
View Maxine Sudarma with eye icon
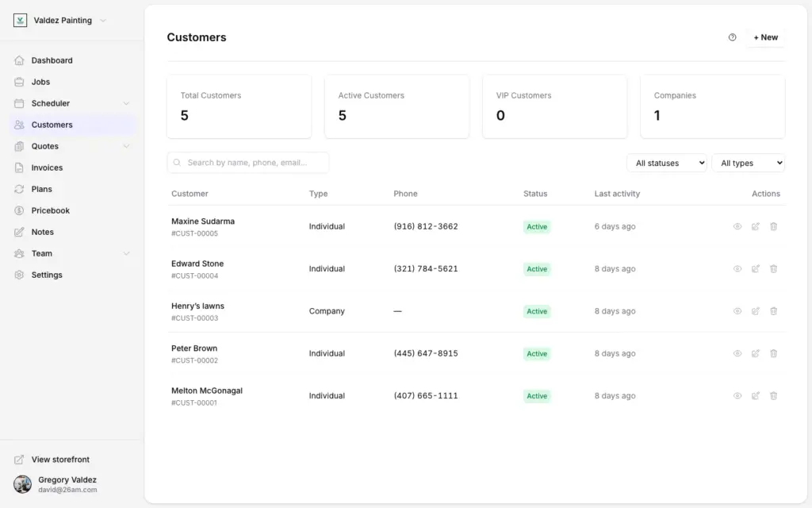click(x=737, y=226)
